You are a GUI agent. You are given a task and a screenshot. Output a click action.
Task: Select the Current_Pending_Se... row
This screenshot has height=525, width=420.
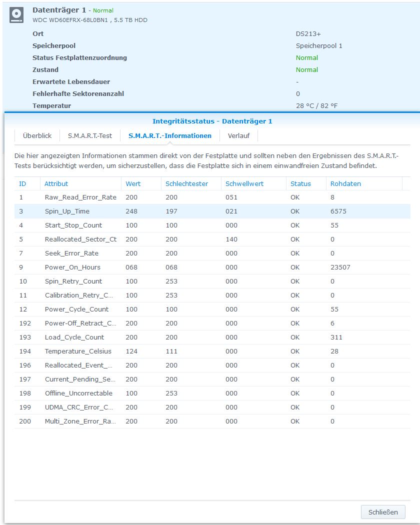coord(212,379)
